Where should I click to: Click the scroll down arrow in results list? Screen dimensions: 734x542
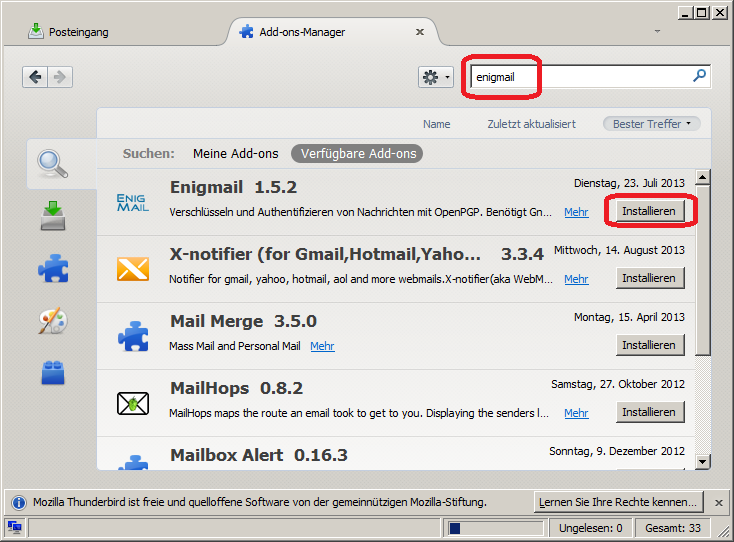pyautogui.click(x=702, y=461)
